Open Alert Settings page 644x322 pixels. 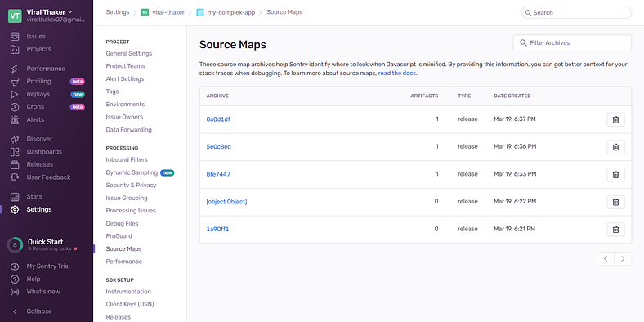(x=125, y=78)
